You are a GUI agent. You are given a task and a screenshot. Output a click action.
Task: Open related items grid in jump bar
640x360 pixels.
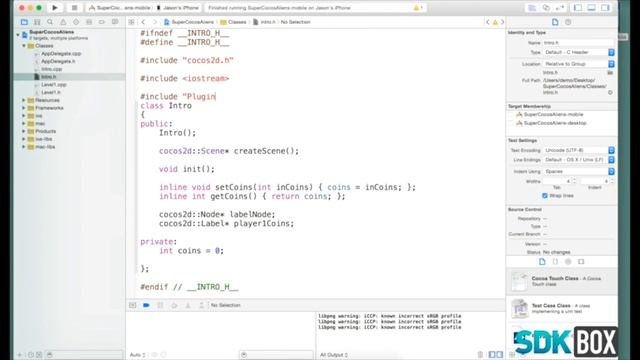pos(131,22)
